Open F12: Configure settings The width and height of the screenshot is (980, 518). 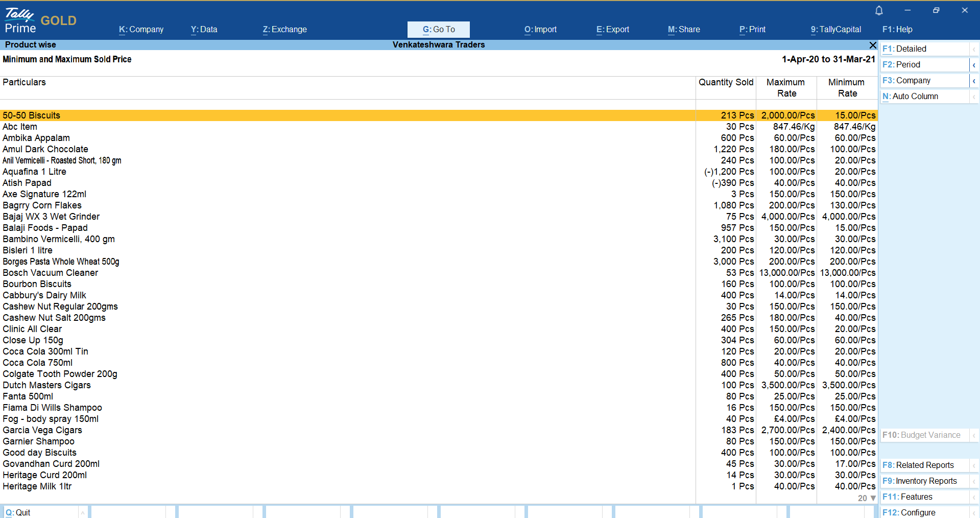click(924, 512)
